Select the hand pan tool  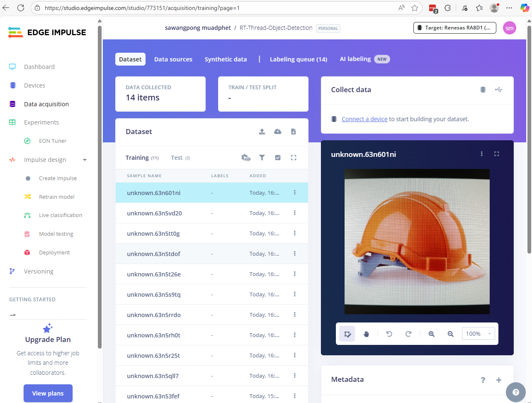366,334
